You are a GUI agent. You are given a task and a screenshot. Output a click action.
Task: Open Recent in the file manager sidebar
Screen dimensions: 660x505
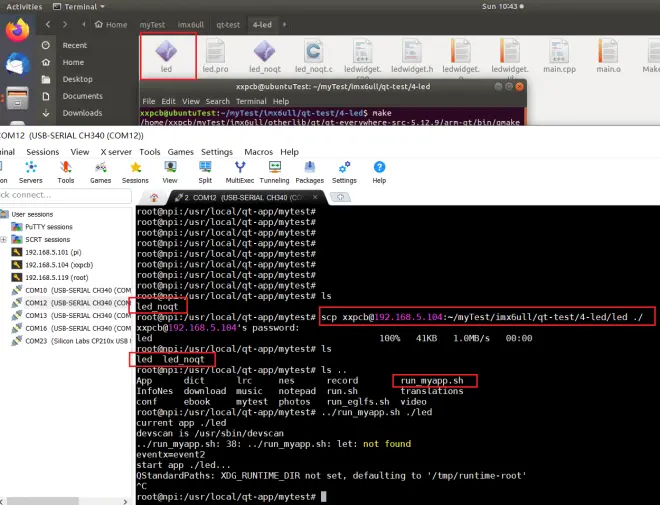pos(75,45)
